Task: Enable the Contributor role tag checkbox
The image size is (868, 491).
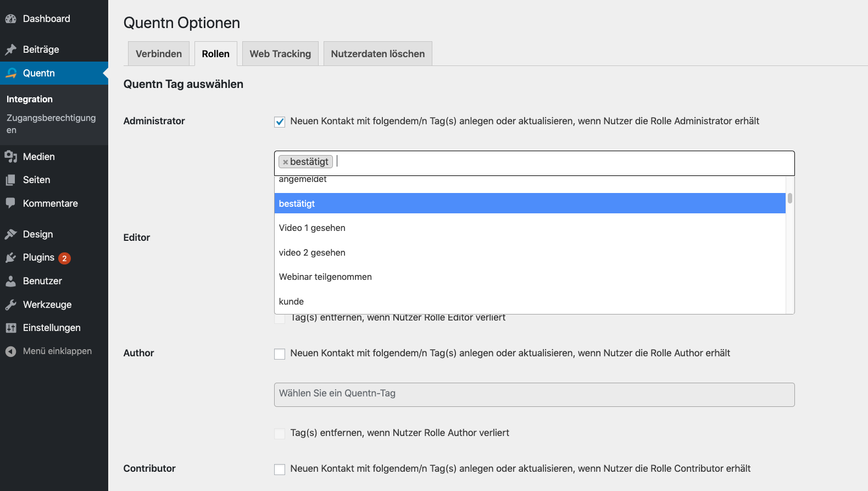Action: click(x=280, y=470)
